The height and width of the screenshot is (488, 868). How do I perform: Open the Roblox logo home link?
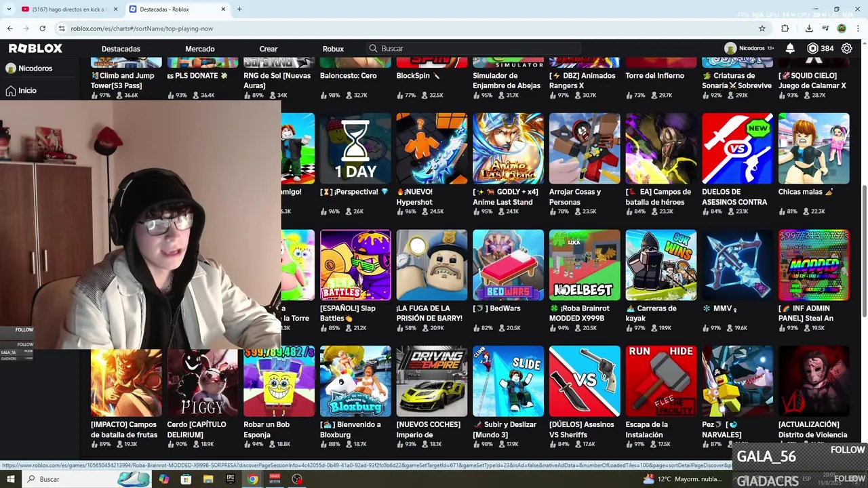[35, 49]
